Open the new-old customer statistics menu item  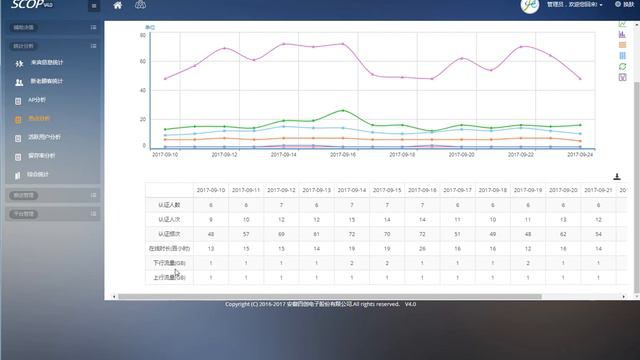[x=47, y=81]
